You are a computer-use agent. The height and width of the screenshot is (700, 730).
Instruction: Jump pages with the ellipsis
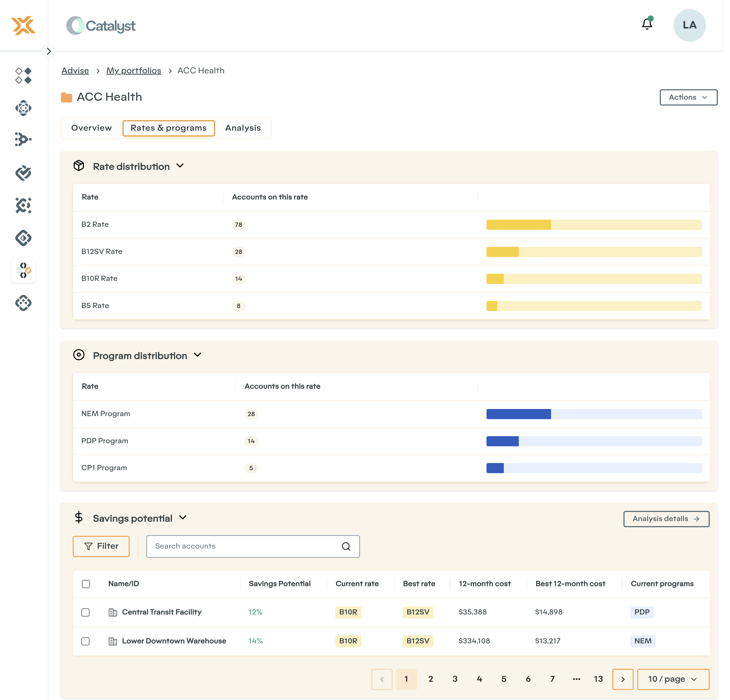pyautogui.click(x=576, y=679)
